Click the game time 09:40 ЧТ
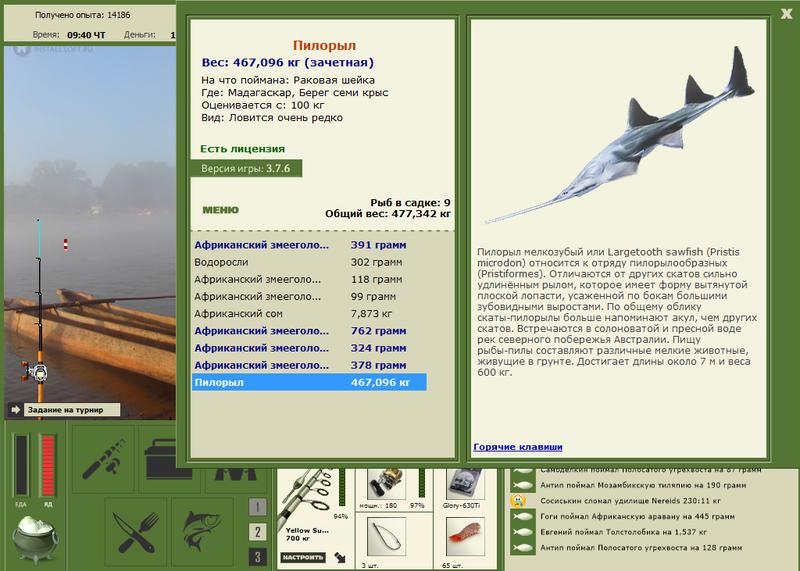800x571 pixels. coord(86,35)
